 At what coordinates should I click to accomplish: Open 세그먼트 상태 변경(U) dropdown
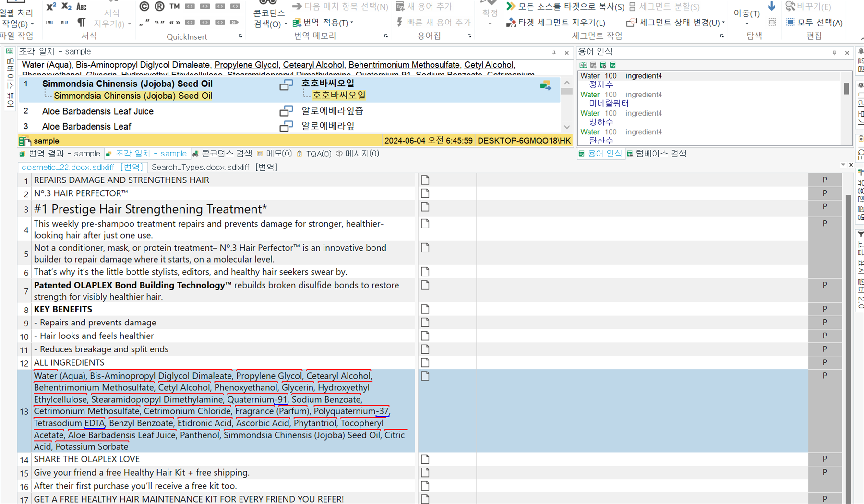tap(676, 23)
